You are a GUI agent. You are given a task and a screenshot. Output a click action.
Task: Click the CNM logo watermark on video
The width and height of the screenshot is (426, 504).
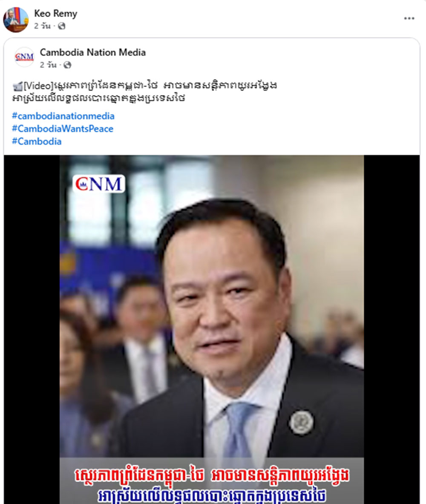click(x=99, y=184)
